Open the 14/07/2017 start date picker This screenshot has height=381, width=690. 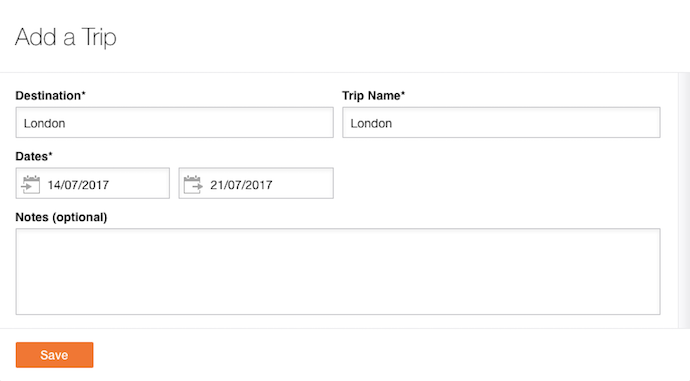click(92, 183)
